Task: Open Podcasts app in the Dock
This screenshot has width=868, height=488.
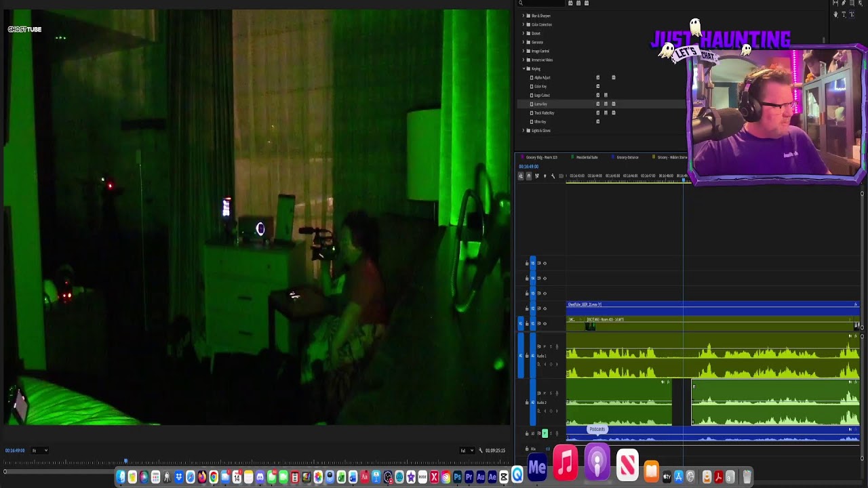Action: (x=597, y=462)
